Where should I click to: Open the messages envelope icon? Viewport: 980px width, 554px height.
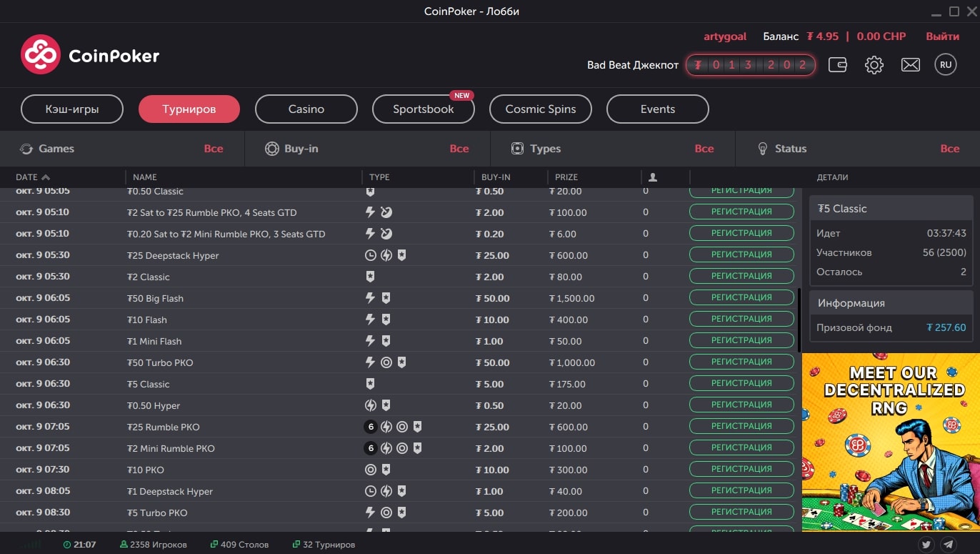coord(910,65)
